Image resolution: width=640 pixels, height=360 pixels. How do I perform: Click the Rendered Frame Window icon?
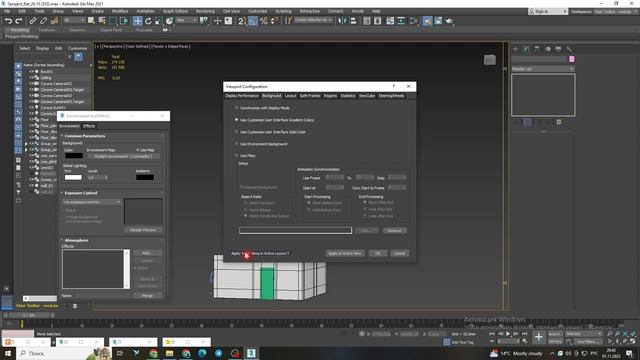coord(438,21)
